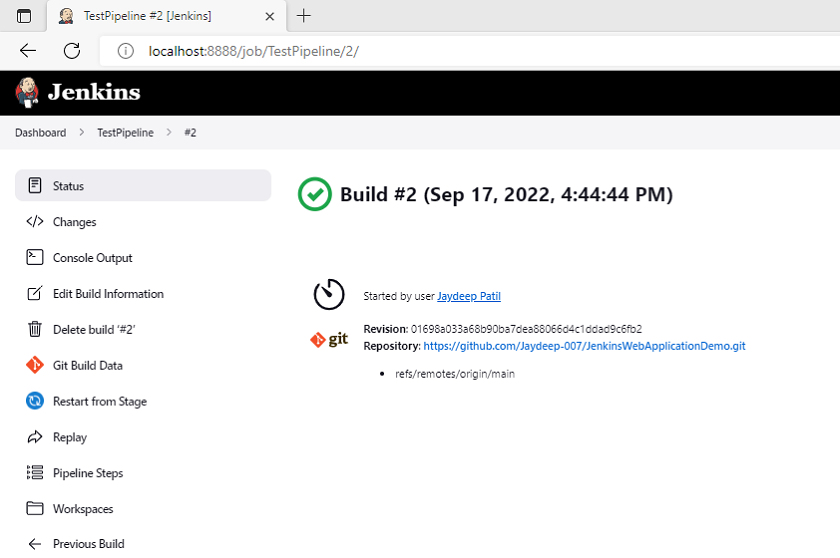Click the site information icon in address bar
The image size is (840, 558).
pos(125,51)
